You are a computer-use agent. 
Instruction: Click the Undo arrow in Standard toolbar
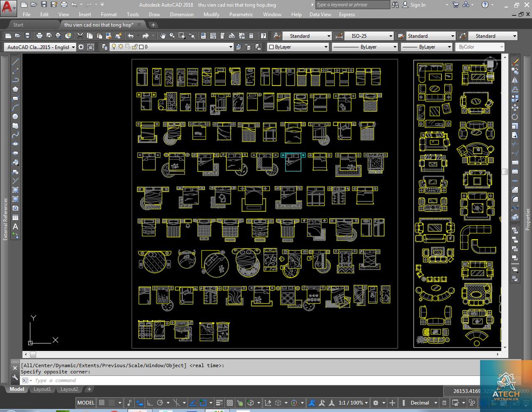131,36
